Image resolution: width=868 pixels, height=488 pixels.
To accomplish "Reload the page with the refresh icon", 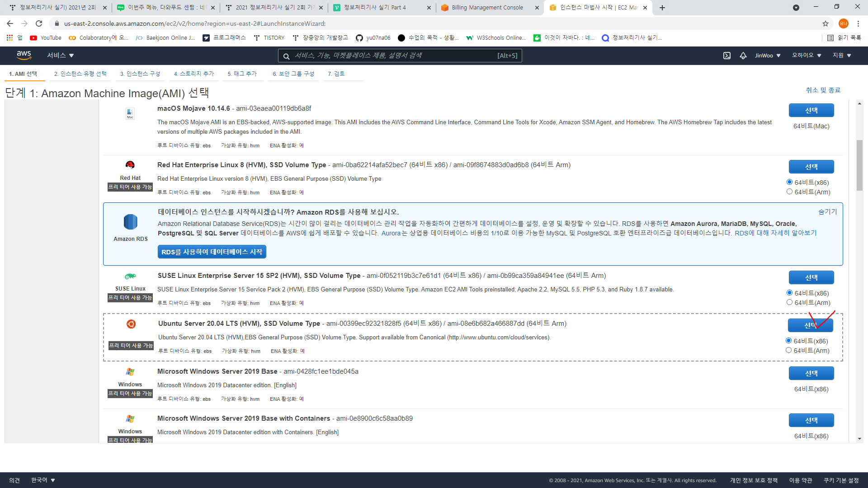I will pos(39,23).
